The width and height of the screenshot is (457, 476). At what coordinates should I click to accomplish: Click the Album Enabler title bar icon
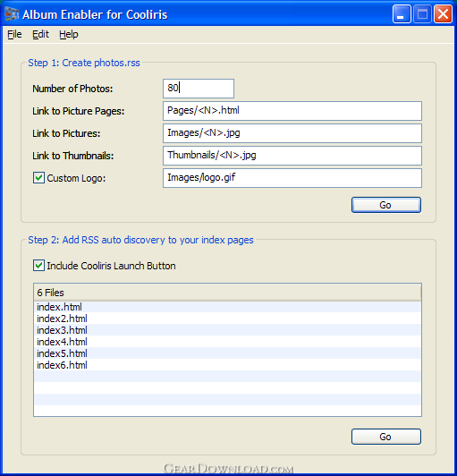[x=12, y=14]
